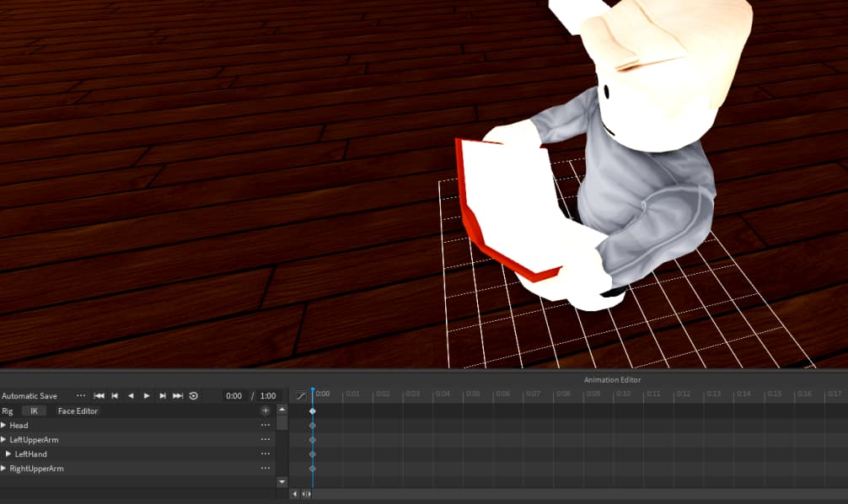Skip to the first frame of animation

[x=99, y=395]
